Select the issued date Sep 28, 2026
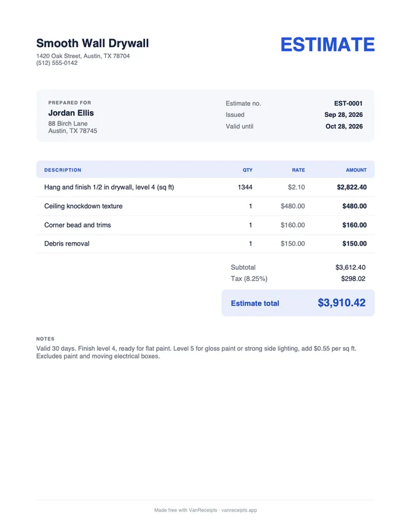The image size is (411, 532). click(x=344, y=114)
